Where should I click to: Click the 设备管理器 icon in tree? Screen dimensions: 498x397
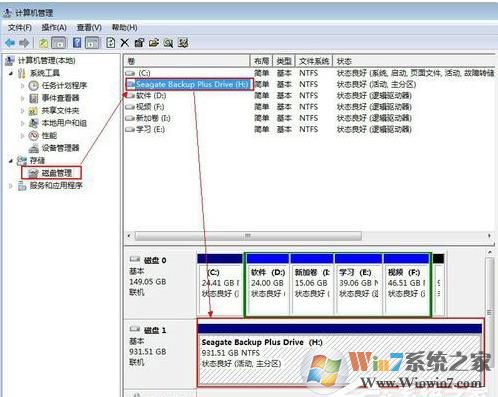pos(33,148)
